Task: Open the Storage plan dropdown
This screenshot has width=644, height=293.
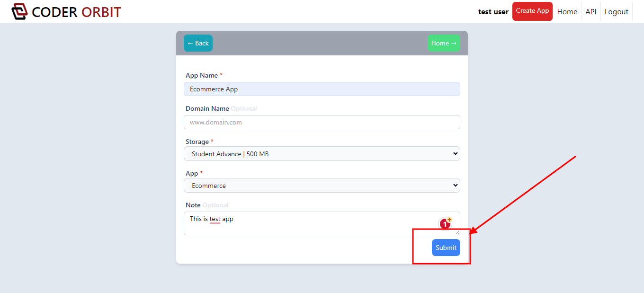Action: 322,154
